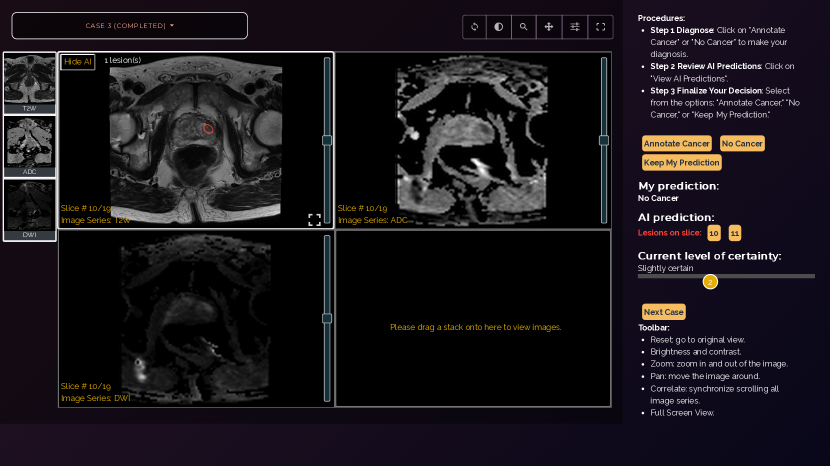Choose Keep My Prediction
Image resolution: width=830 pixels, height=466 pixels.
tap(681, 163)
